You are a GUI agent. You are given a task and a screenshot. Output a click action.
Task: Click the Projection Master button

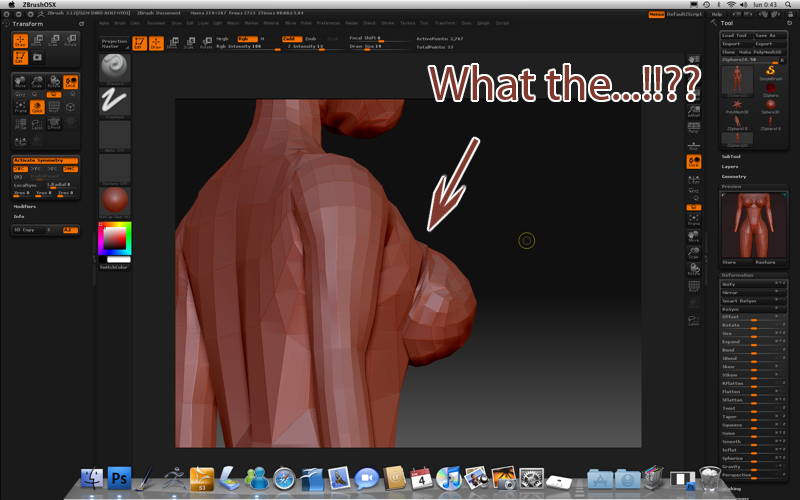[114, 43]
